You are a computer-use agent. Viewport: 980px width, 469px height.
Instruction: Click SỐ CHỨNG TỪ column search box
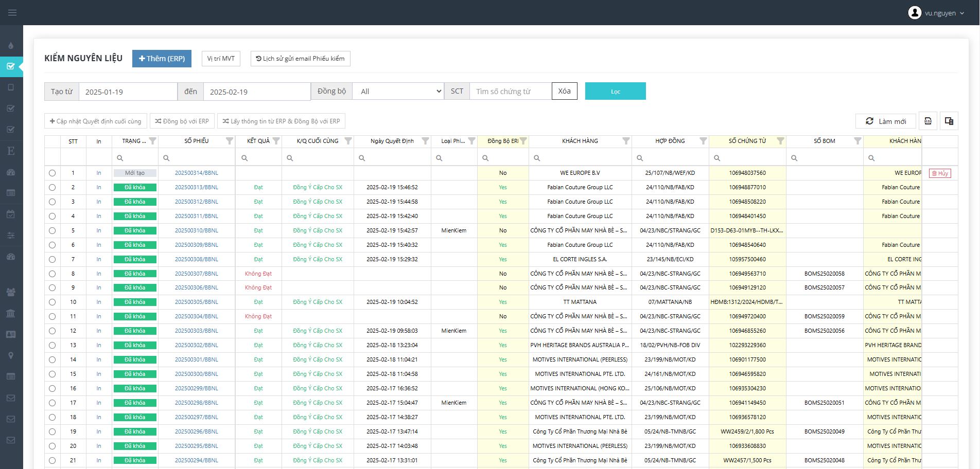[x=747, y=158]
